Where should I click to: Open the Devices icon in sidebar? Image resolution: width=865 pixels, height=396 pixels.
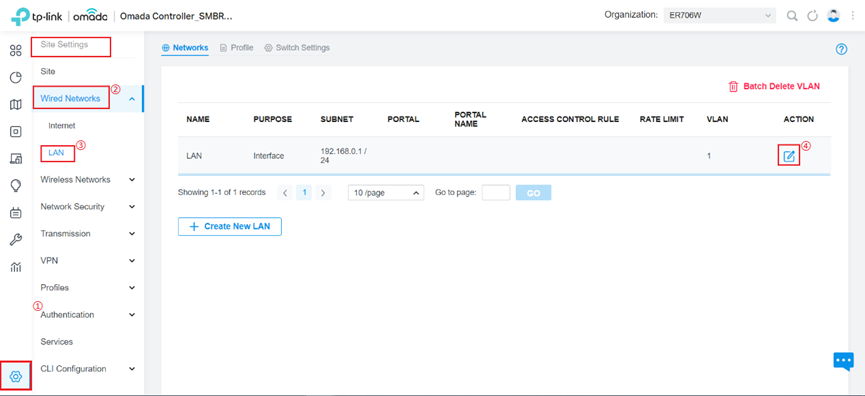coord(16,131)
